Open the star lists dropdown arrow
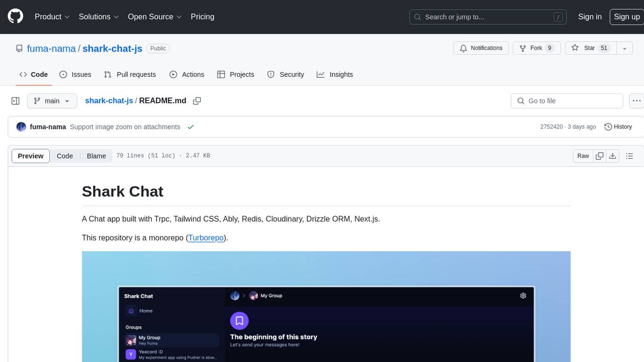This screenshot has width=644, height=362. (x=625, y=48)
